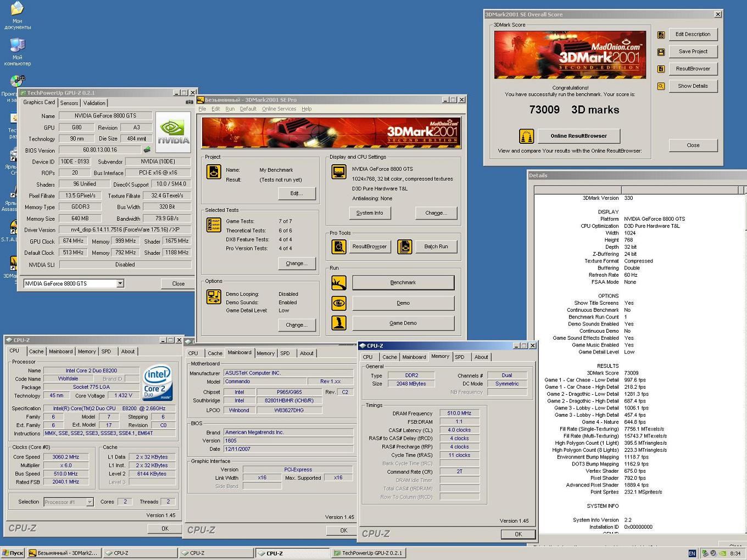Click the BIOS save chip icon in GPU-Z
Screen dimensions: 747x560
(x=147, y=150)
